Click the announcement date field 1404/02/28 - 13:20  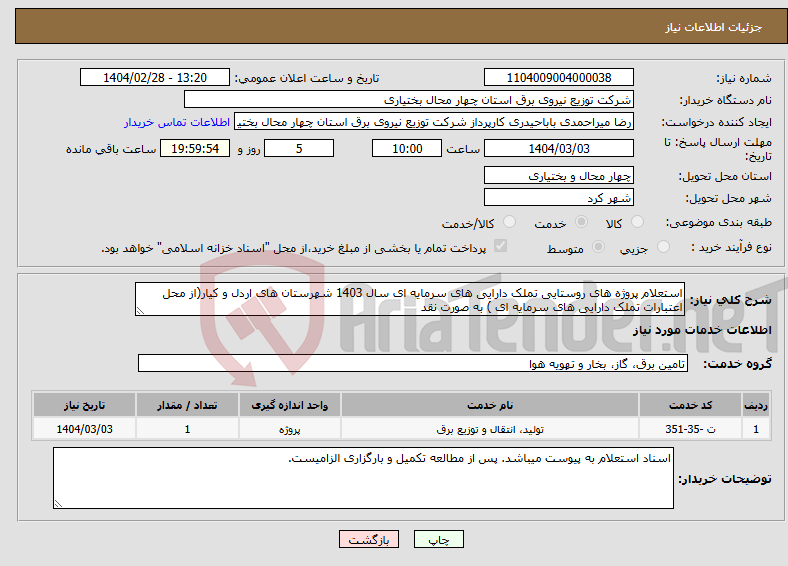[x=155, y=77]
